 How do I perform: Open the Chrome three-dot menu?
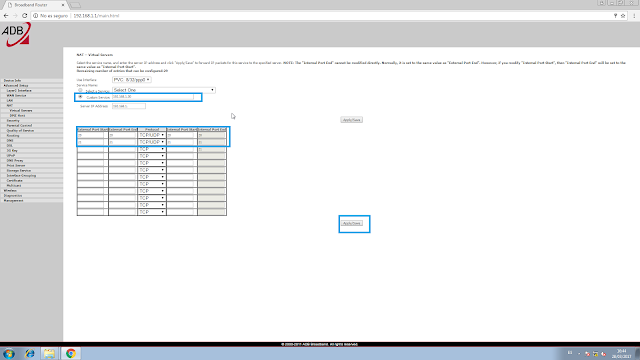click(x=634, y=16)
